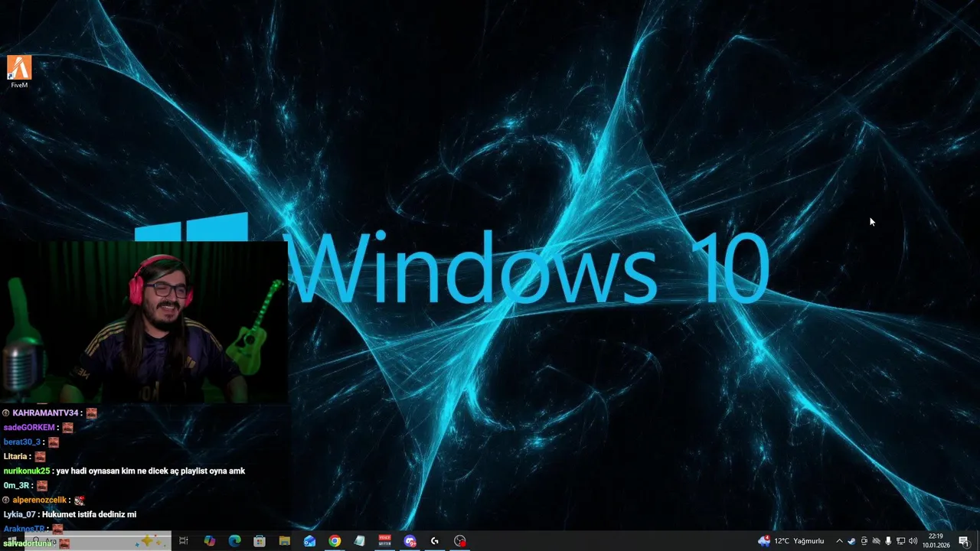Viewport: 980px width, 551px height.
Task: Open the clock showing 22:19 and date
Action: tap(936, 541)
